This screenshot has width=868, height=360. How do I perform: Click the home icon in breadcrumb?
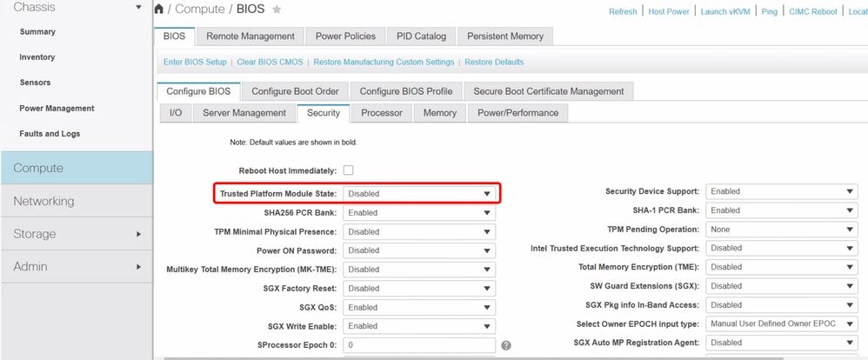pos(159,9)
